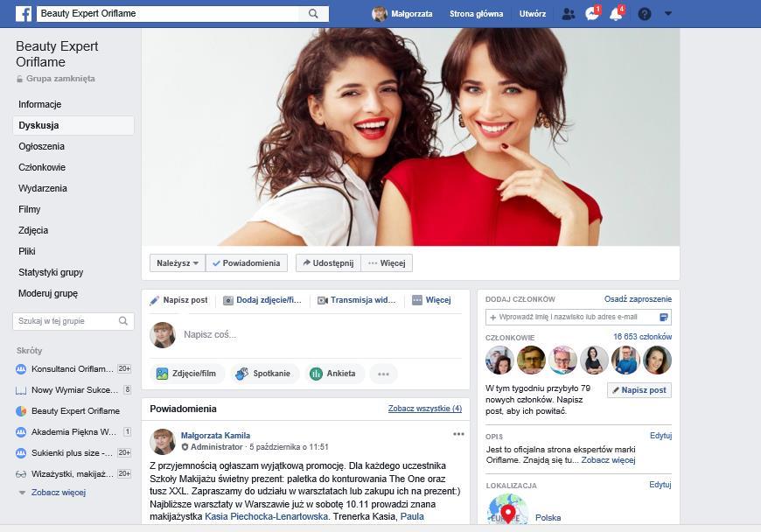Open Moderuj grupę
The height and width of the screenshot is (532, 761).
pos(48,293)
